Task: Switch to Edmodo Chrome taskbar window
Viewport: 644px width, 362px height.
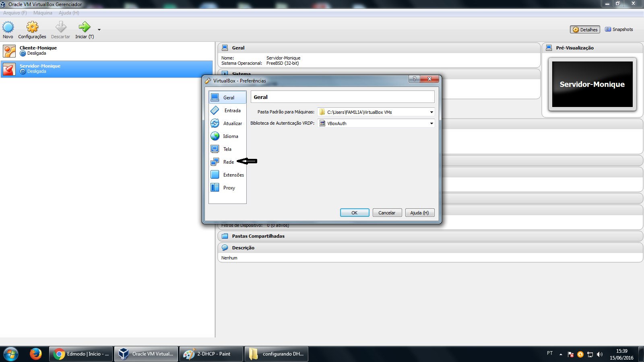Action: coord(81,354)
